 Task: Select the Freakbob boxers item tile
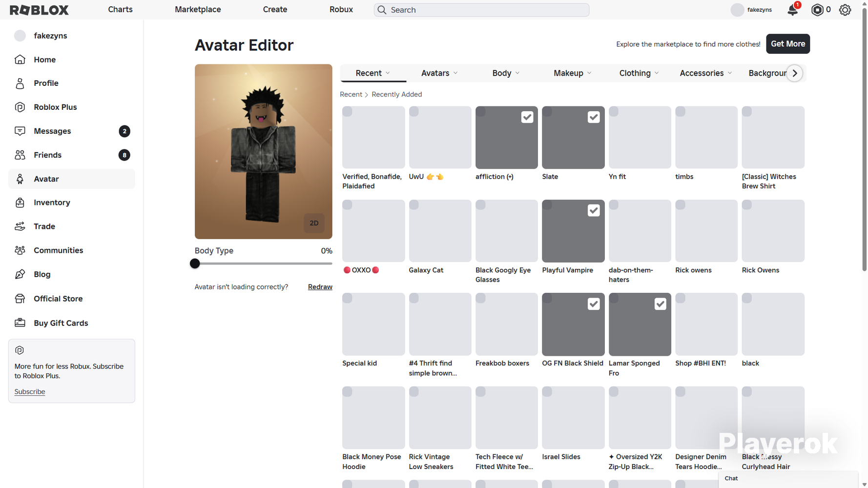507,324
